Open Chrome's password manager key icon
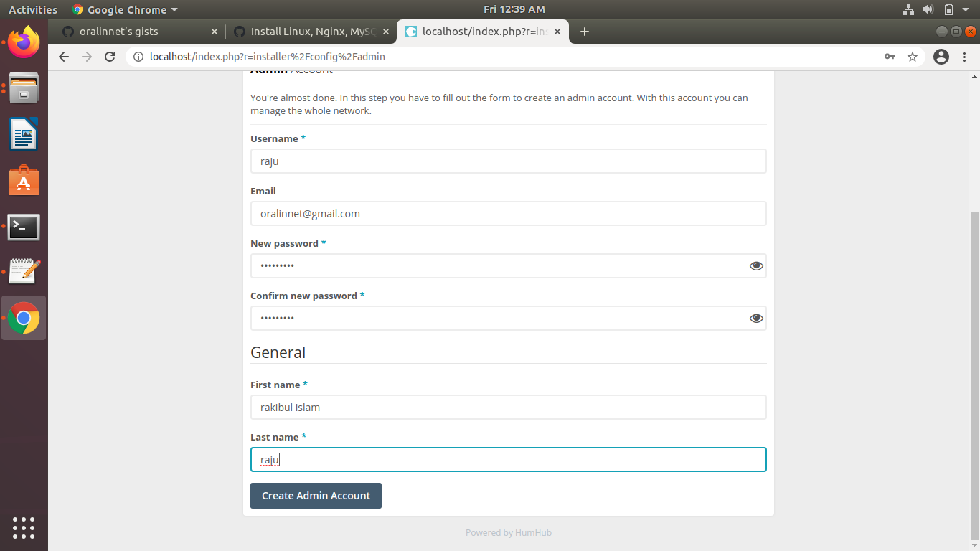 tap(889, 56)
